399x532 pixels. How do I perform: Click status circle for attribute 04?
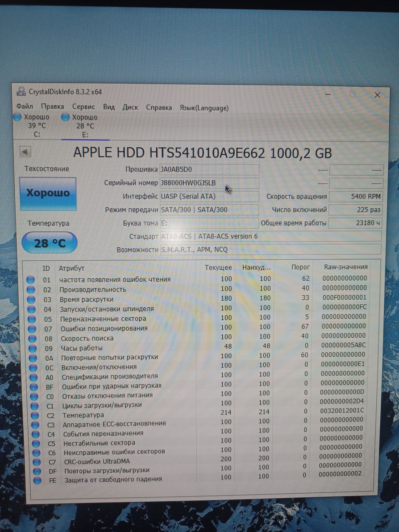click(x=31, y=310)
